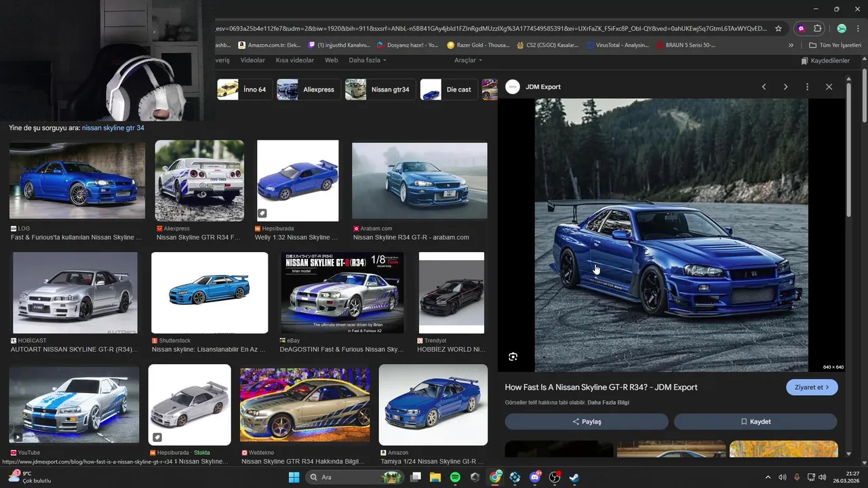Click the microphone icon in system tray

point(797,477)
